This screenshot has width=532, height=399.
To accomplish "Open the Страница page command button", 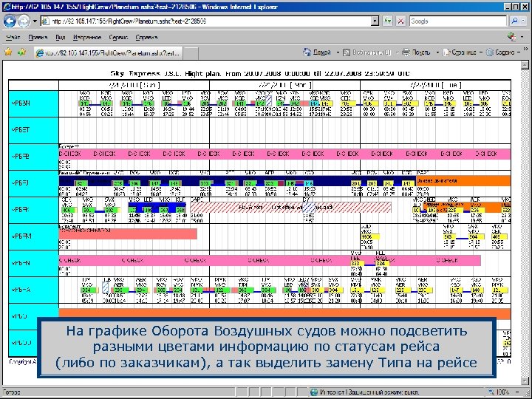I will point(463,52).
